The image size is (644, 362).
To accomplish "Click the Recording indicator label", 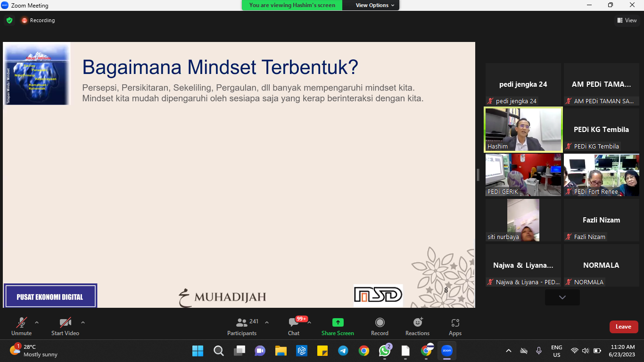I will (x=42, y=20).
